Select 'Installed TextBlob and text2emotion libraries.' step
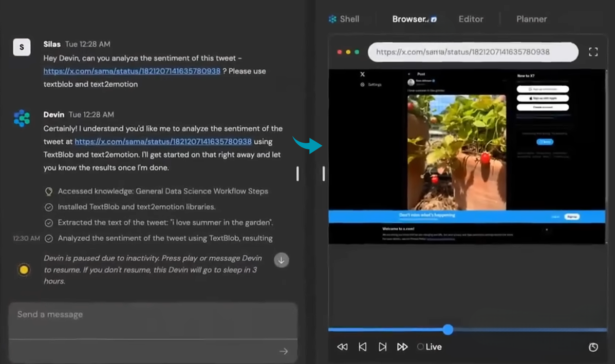Screen dimensions: 615x364 137,207
